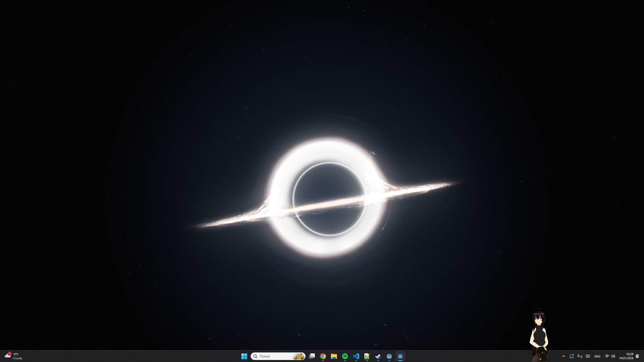Open the Godot engine taskbar icon
The height and width of the screenshot is (362, 644).
pyautogui.click(x=389, y=356)
